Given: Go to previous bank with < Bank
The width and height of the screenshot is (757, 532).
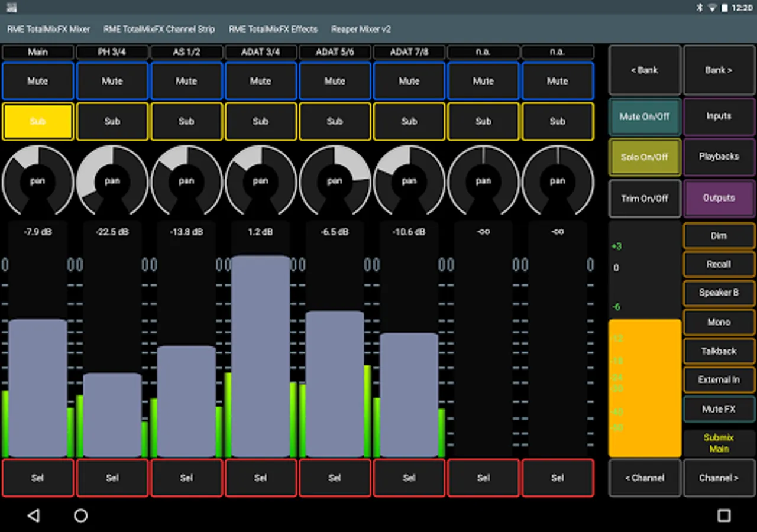Looking at the screenshot, I should pyautogui.click(x=645, y=70).
